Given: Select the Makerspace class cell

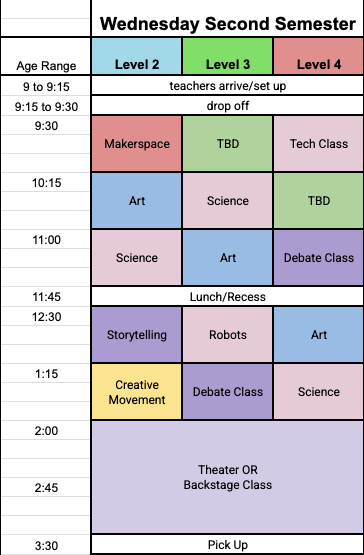Looking at the screenshot, I should pyautogui.click(x=137, y=144).
